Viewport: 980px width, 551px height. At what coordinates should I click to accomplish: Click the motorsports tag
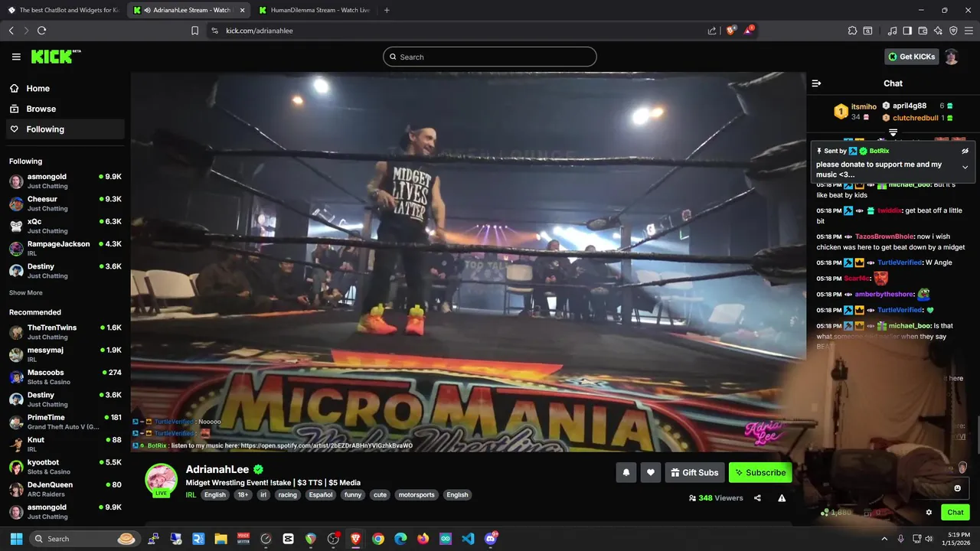coord(417,495)
